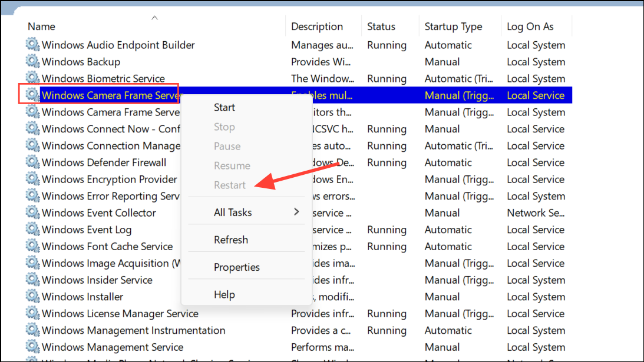Image resolution: width=644 pixels, height=362 pixels.
Task: Select the Windows Image Acquisition service
Action: [x=111, y=263]
